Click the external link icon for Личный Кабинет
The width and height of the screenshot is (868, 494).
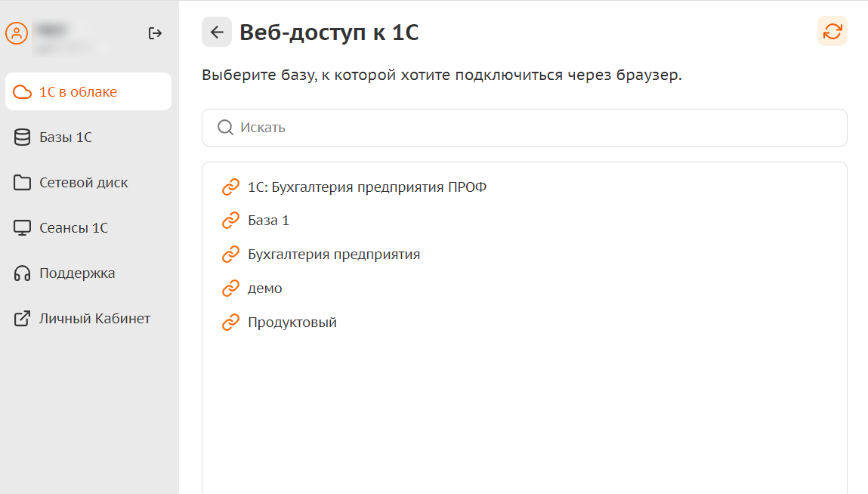(23, 319)
